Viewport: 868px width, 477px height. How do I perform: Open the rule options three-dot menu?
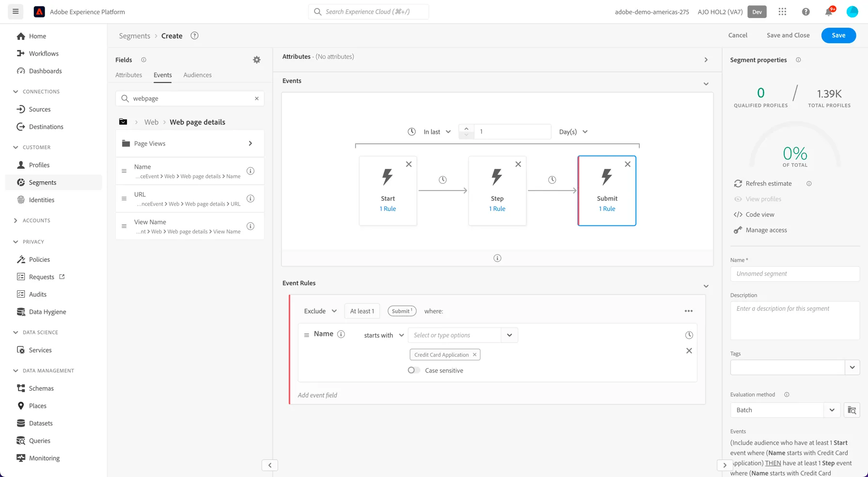click(x=688, y=311)
